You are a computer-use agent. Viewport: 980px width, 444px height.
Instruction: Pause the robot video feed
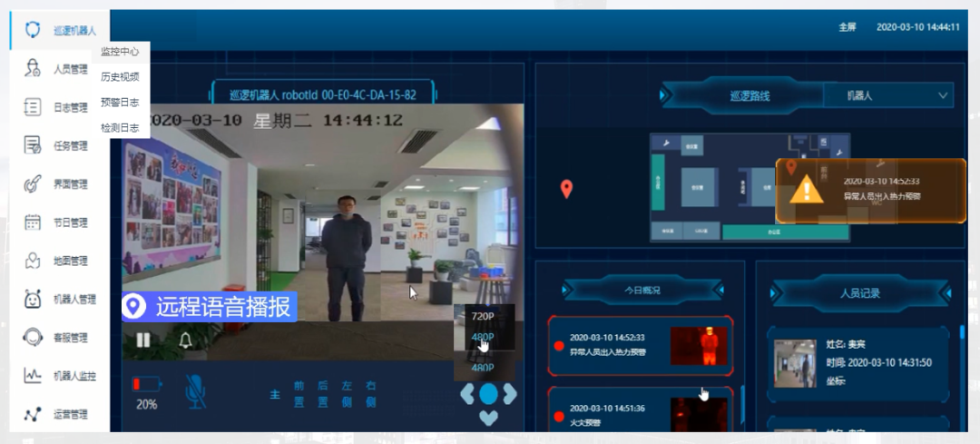click(143, 340)
